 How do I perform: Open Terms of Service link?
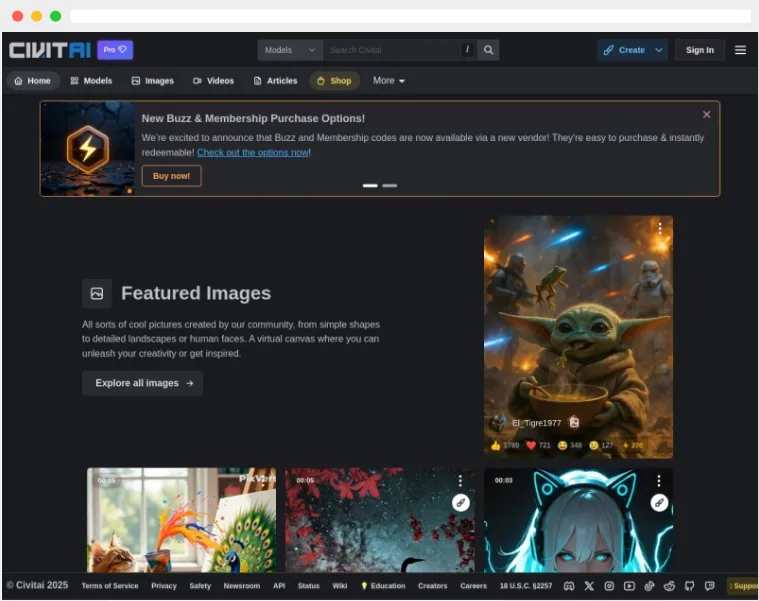pyautogui.click(x=110, y=586)
